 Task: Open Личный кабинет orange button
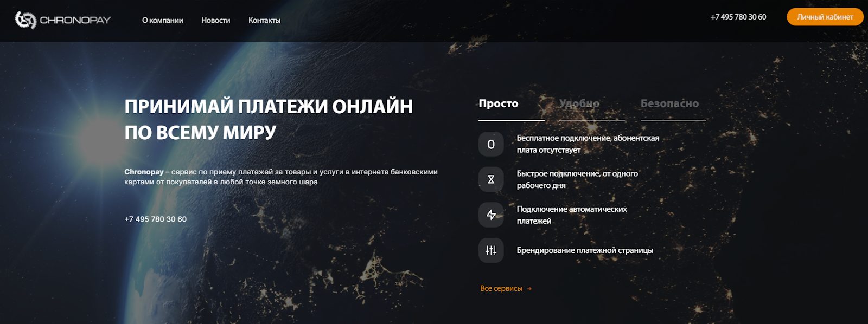point(825,17)
